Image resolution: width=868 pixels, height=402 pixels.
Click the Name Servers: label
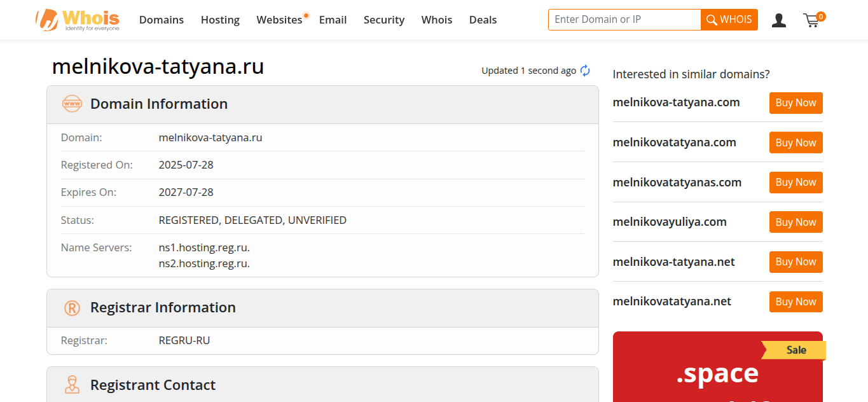pos(96,248)
